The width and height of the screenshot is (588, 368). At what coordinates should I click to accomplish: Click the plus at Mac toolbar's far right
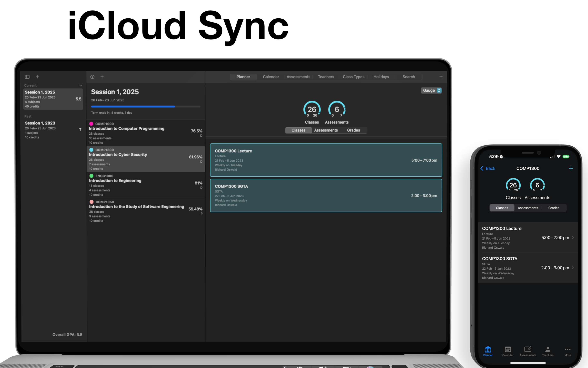coord(441,77)
